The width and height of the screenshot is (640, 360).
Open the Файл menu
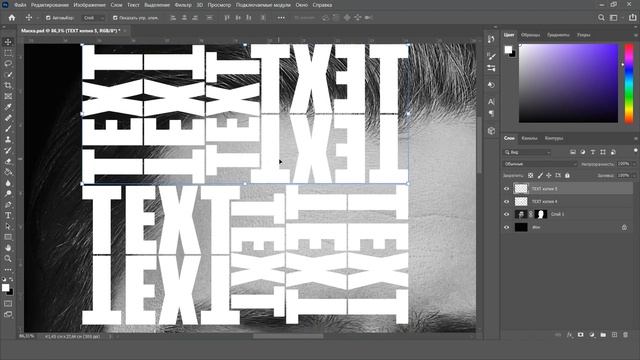coord(20,5)
